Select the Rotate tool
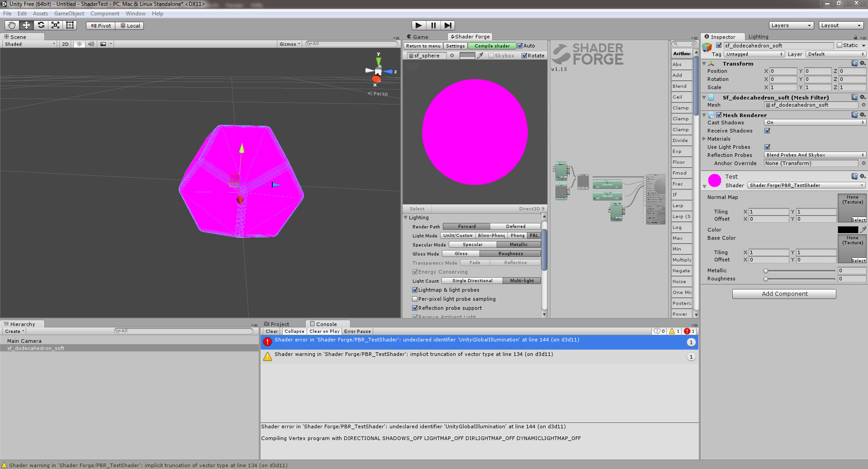 click(41, 25)
